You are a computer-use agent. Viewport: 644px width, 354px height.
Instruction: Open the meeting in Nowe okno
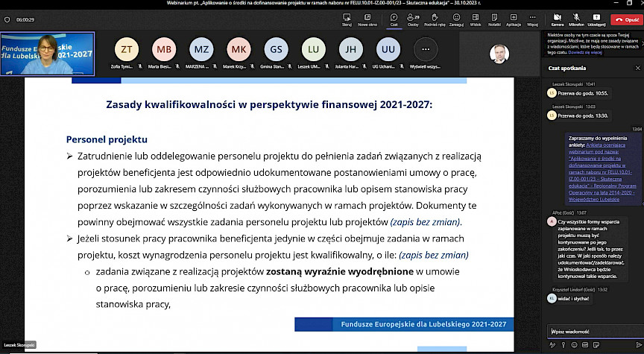coord(367,19)
